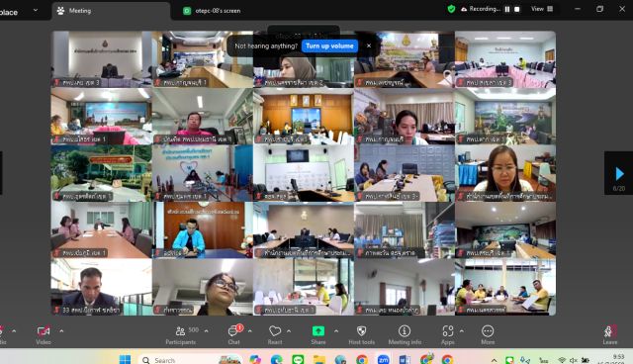Open Workplace dropdown chevron
633x364 pixels.
coord(36,10)
